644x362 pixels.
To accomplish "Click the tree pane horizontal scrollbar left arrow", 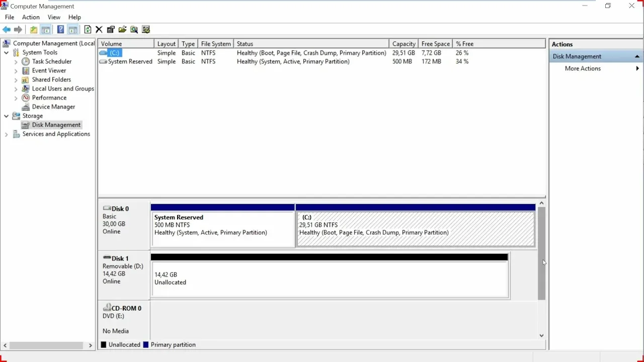I will click(x=5, y=345).
